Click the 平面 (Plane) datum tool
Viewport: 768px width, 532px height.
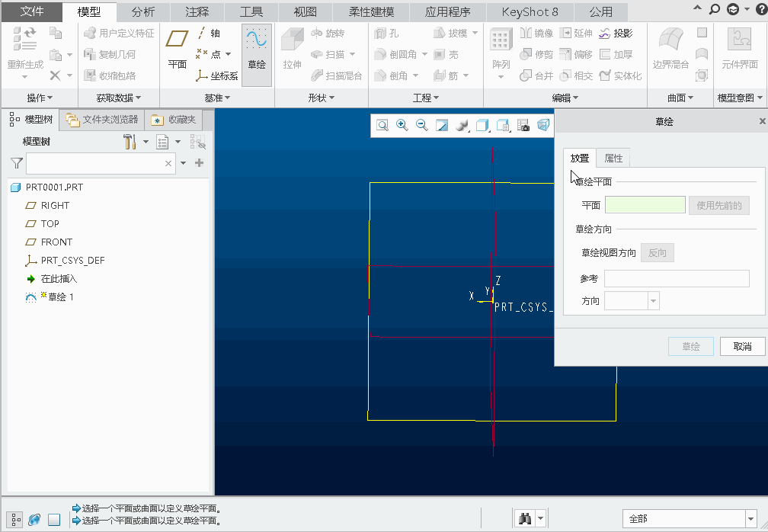pos(177,50)
